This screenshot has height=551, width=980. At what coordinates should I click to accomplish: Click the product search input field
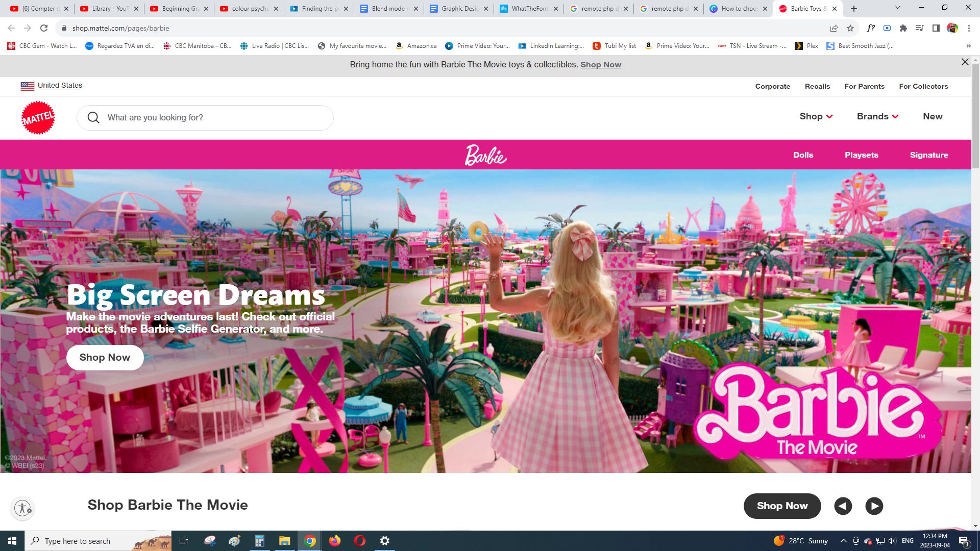coord(214,118)
